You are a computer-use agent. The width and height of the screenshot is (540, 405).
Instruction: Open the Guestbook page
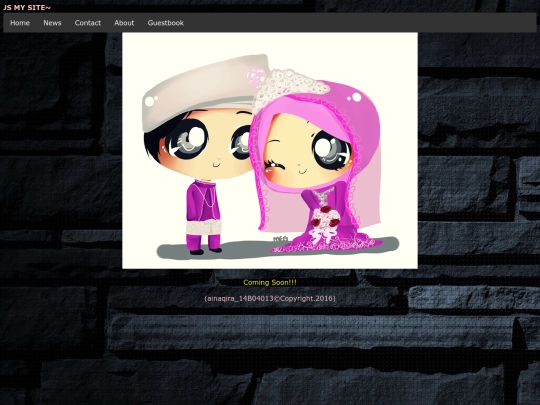coord(166,23)
